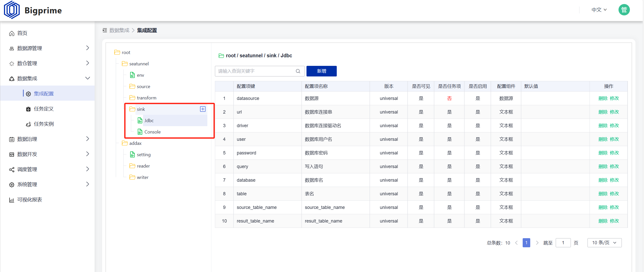Open the 任务实例 menu item

(x=47, y=124)
